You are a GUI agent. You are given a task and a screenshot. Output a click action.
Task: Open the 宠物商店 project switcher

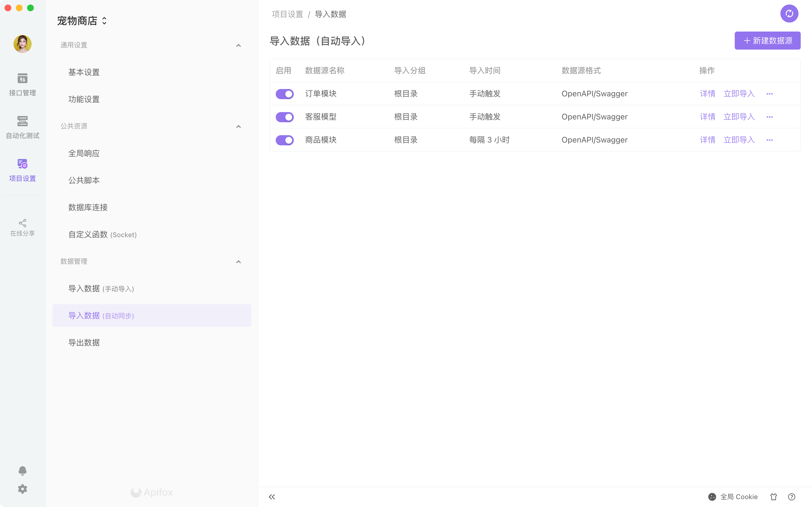coord(82,21)
